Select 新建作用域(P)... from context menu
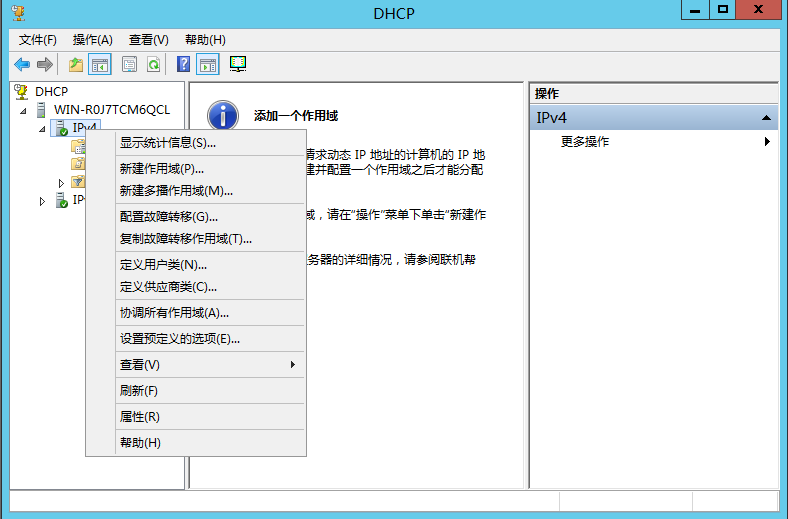788x519 pixels. pyautogui.click(x=161, y=168)
